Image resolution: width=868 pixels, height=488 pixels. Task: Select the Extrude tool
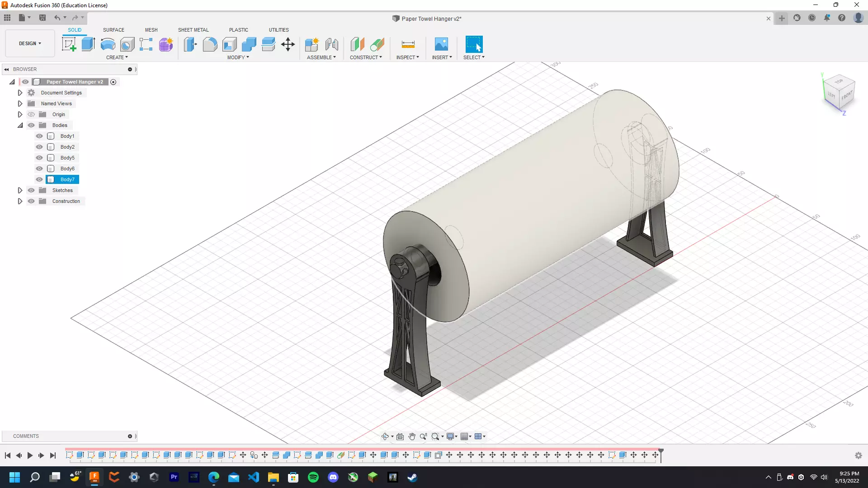88,44
